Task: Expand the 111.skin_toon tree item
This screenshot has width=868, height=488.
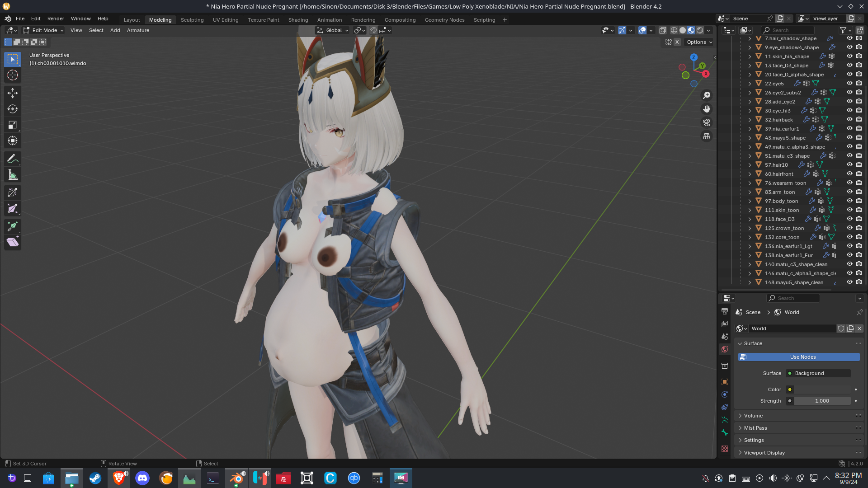Action: pos(750,210)
